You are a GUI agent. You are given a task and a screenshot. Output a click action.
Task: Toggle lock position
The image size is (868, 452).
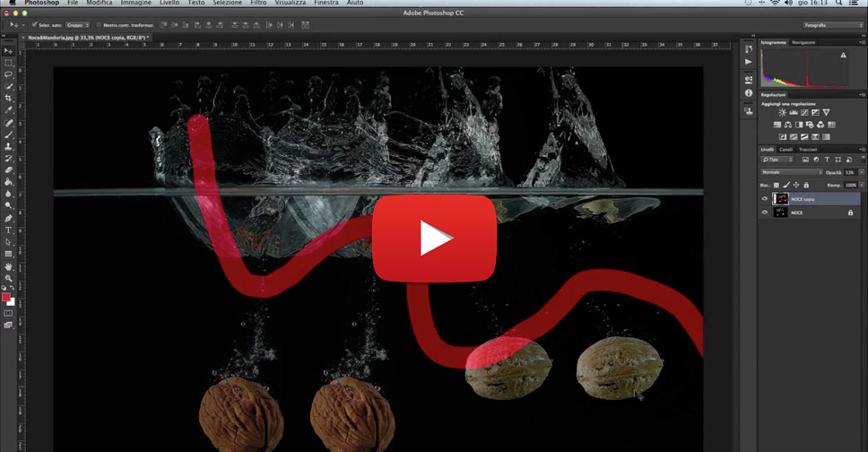point(796,185)
